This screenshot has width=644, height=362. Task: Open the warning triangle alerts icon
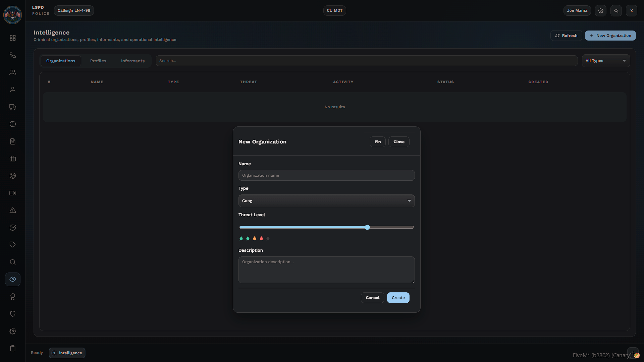13,210
